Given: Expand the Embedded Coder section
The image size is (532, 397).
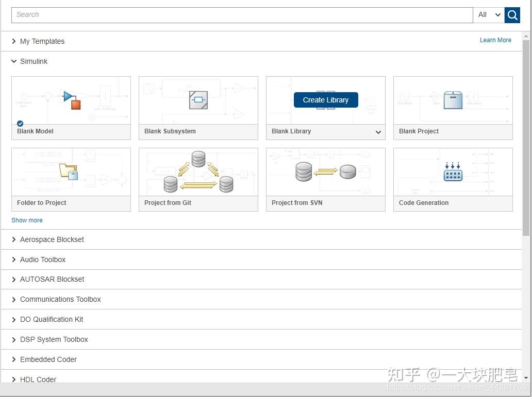Looking at the screenshot, I should [14, 360].
